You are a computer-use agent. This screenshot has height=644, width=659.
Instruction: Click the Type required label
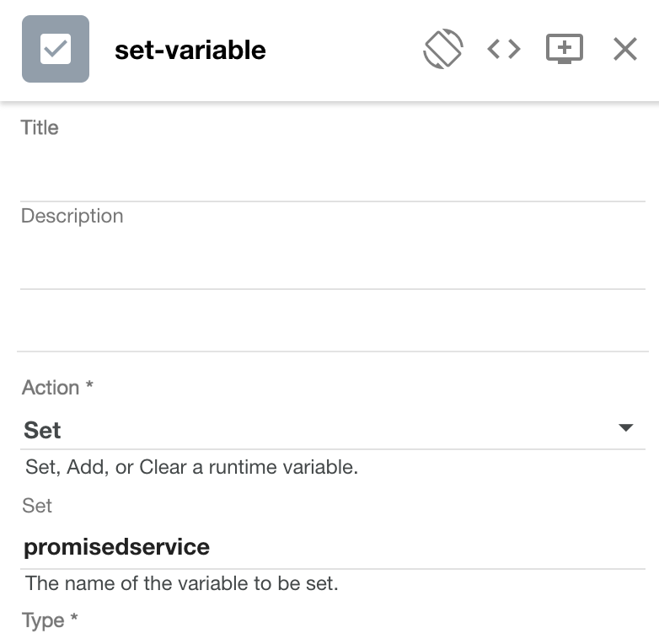(50, 621)
